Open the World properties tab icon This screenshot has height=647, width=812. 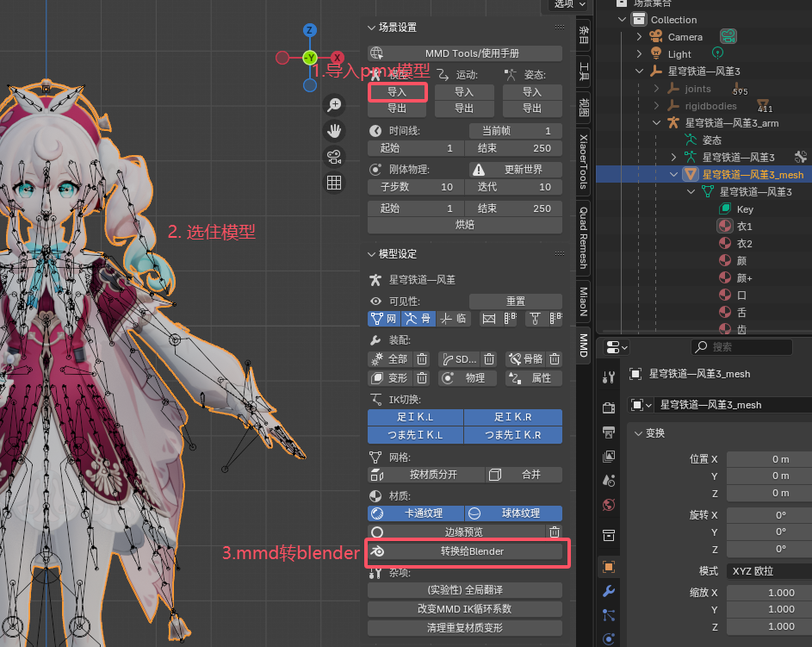tap(609, 505)
